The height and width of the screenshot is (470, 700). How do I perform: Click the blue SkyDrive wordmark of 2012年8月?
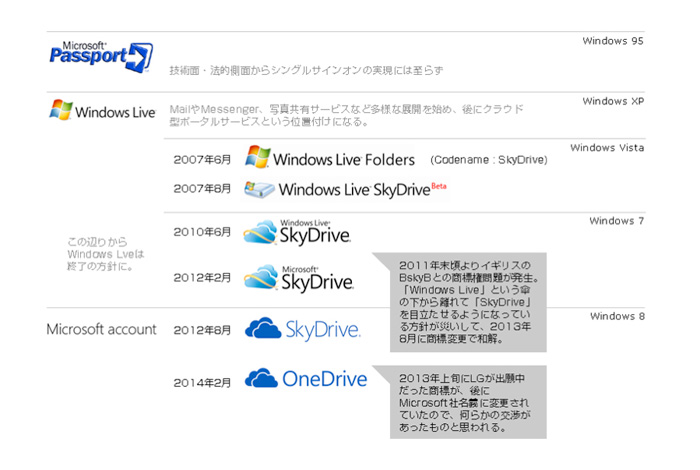(x=323, y=329)
